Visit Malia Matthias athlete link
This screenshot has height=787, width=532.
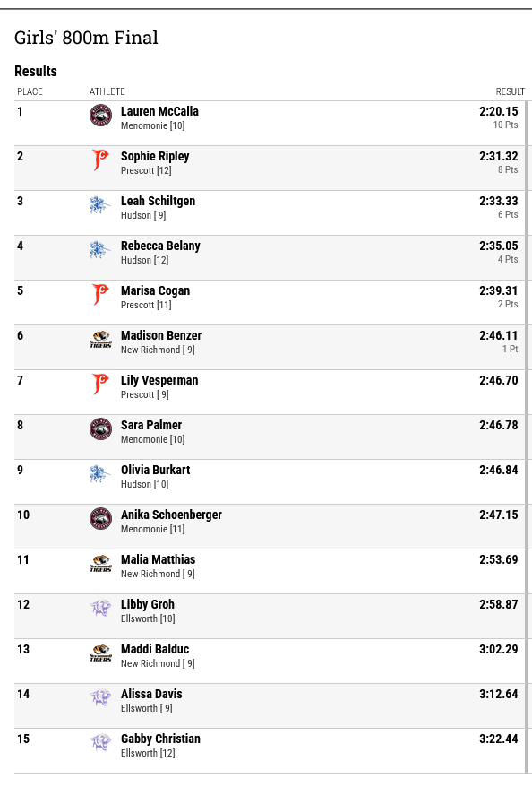click(158, 559)
